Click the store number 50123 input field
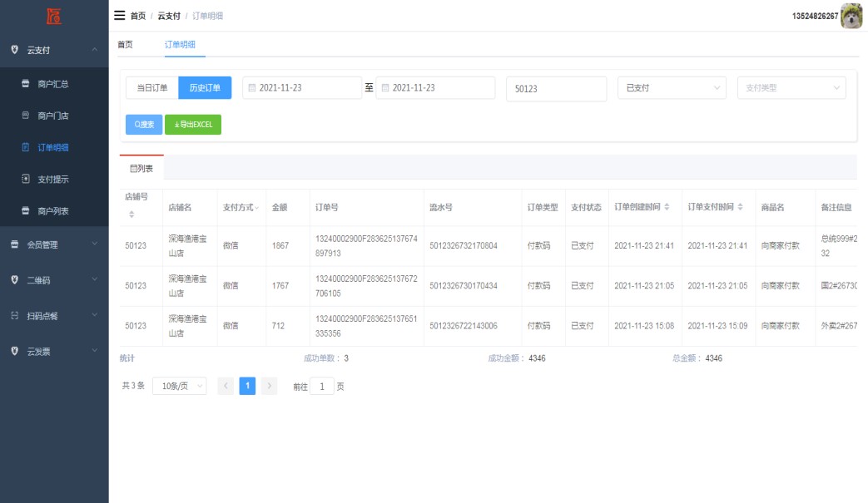868x503 pixels. [555, 89]
